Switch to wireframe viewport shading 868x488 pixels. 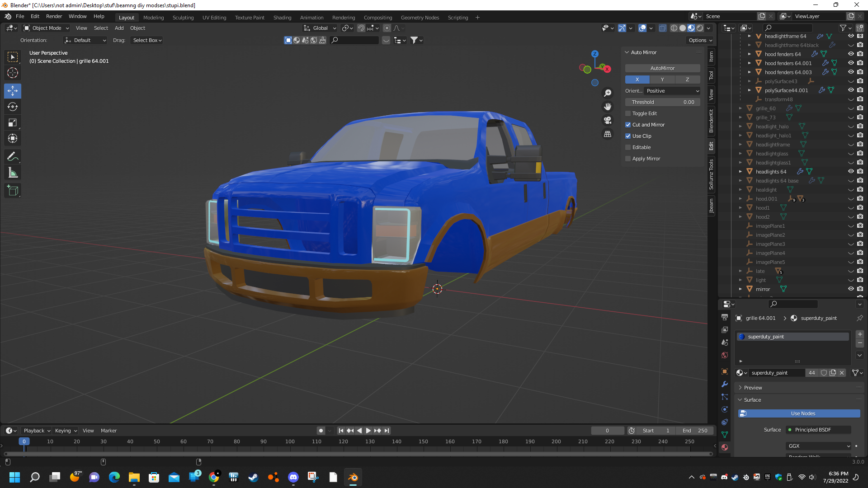click(674, 28)
